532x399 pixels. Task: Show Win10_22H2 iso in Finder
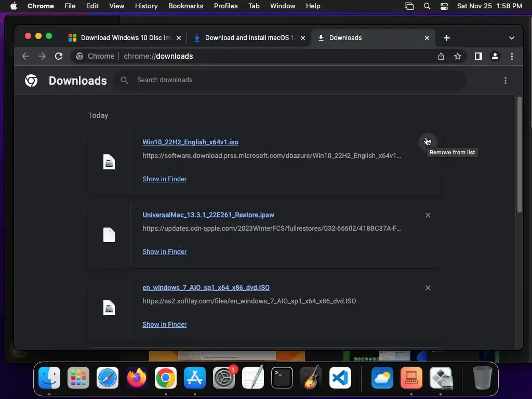(x=165, y=179)
